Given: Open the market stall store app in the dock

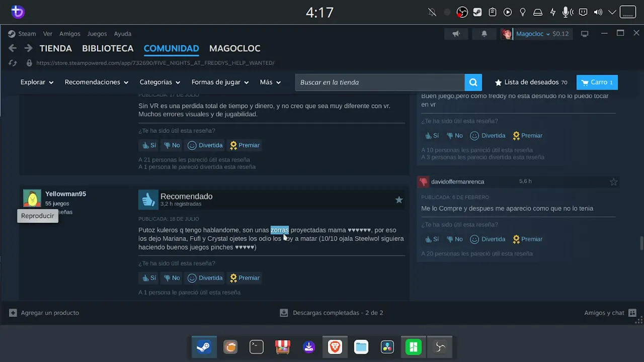Looking at the screenshot, I should coord(283,347).
